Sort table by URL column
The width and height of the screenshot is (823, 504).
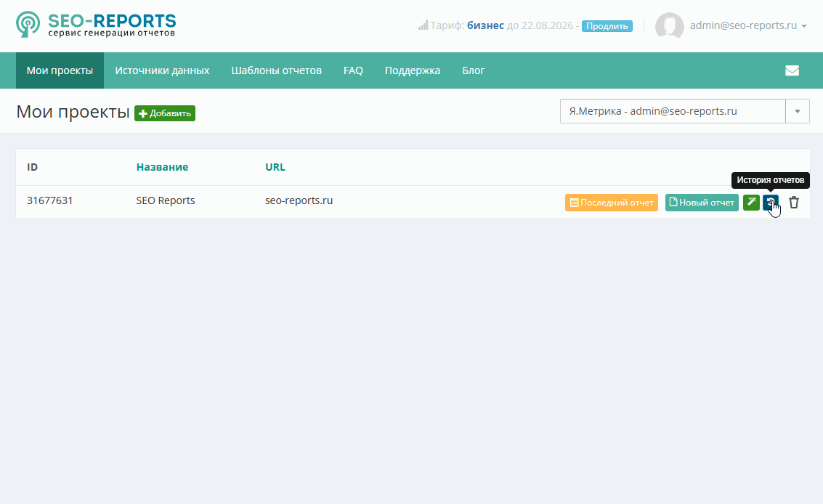[275, 167]
